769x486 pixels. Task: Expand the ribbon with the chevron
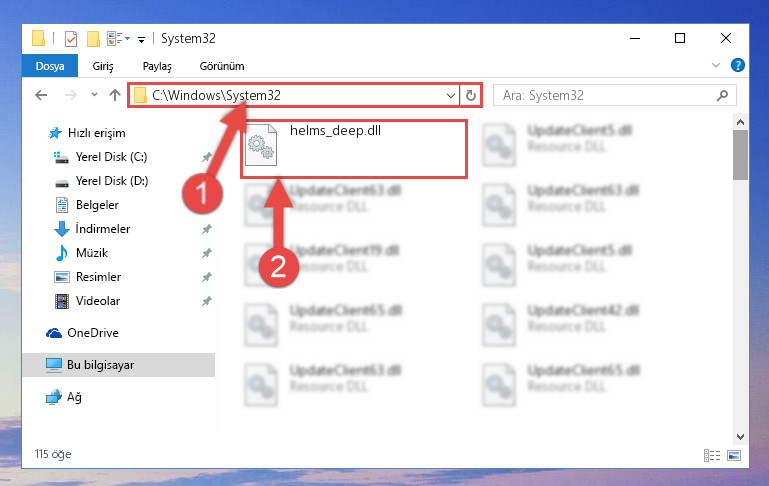click(716, 65)
